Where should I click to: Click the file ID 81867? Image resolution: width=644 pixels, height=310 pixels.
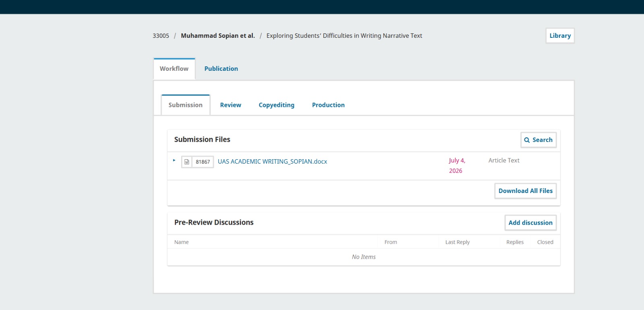coord(203,162)
